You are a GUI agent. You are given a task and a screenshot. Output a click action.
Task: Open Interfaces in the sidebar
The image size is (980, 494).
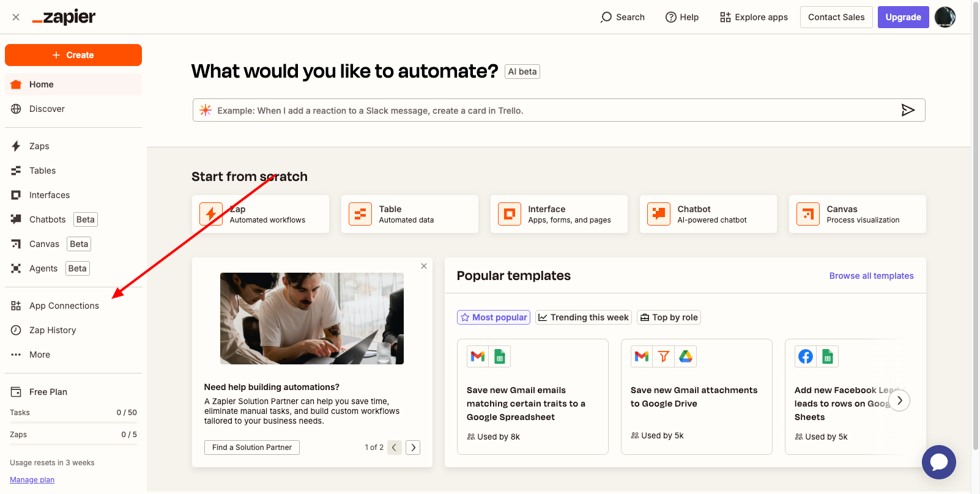pyautogui.click(x=73, y=195)
